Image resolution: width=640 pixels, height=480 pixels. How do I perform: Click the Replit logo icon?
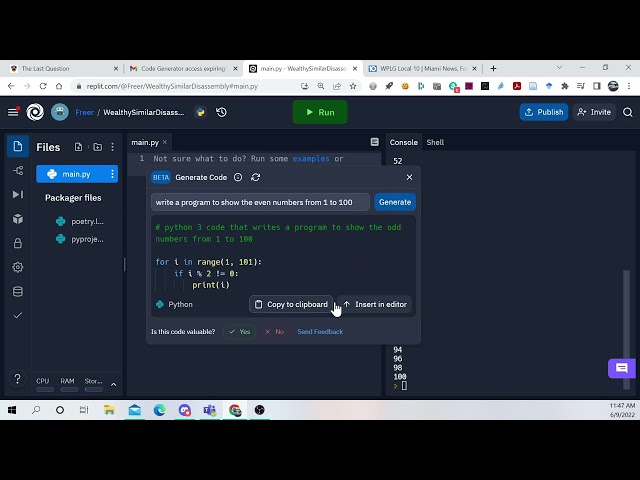click(x=35, y=112)
